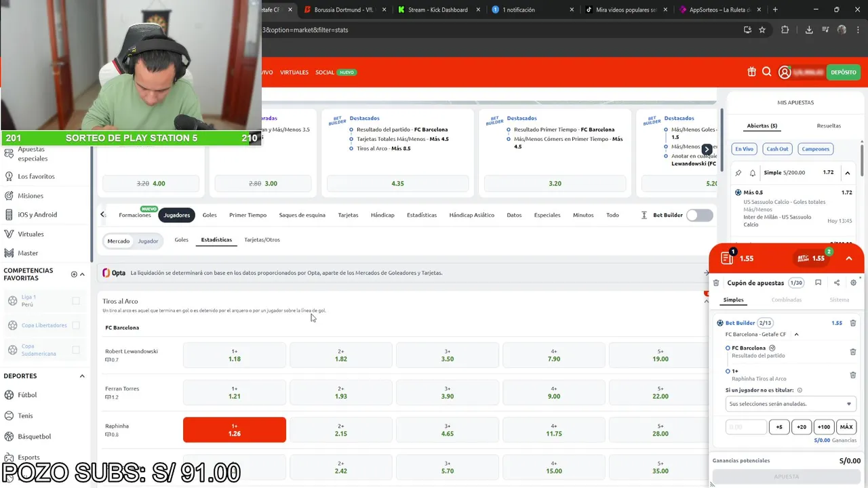The image size is (868, 488).
Task: Show next highlighted bets carousel arrow
Action: coord(707,149)
